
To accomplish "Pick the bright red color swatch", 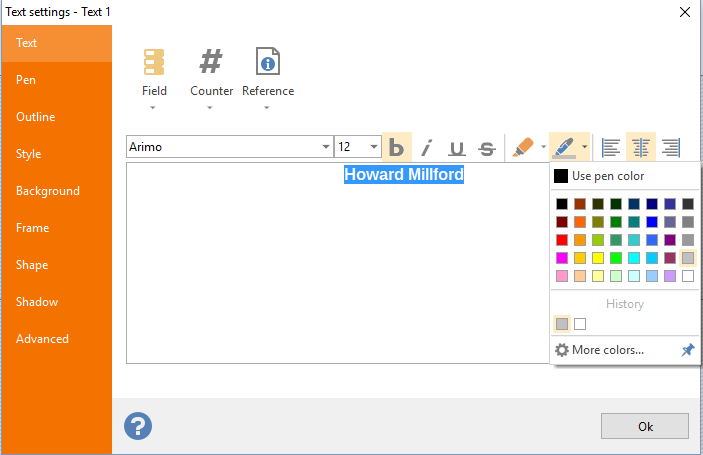I will point(562,240).
